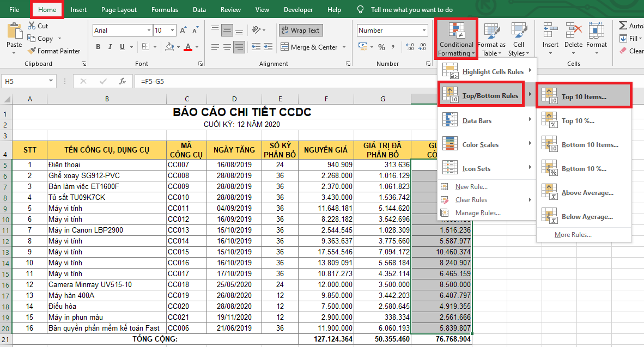This screenshot has width=644, height=347.
Task: Click the Insert cells icon
Action: point(550,31)
